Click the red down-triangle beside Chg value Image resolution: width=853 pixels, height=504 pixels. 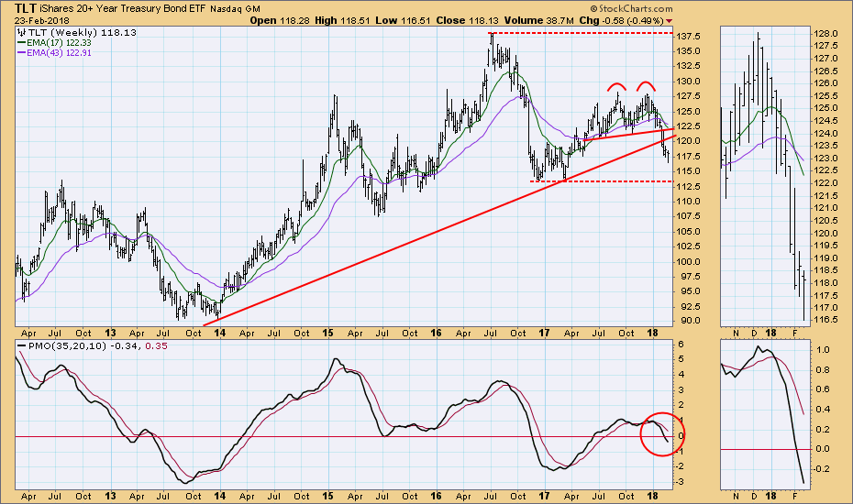click(x=668, y=20)
